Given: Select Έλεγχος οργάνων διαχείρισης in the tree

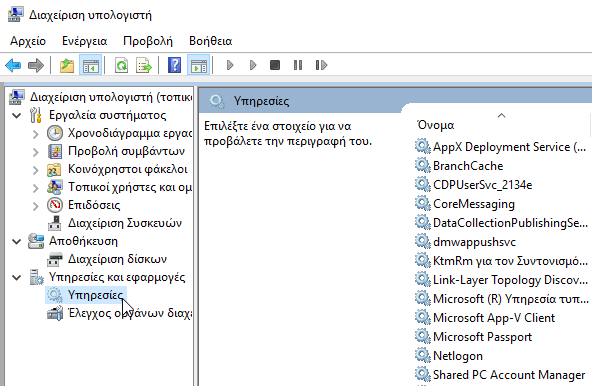Looking at the screenshot, I should 130,313.
